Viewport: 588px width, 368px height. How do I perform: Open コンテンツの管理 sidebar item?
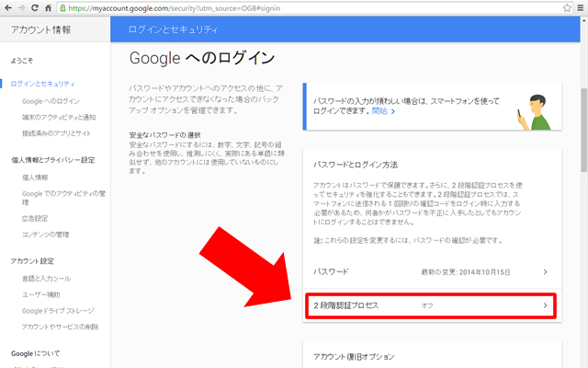45,235
